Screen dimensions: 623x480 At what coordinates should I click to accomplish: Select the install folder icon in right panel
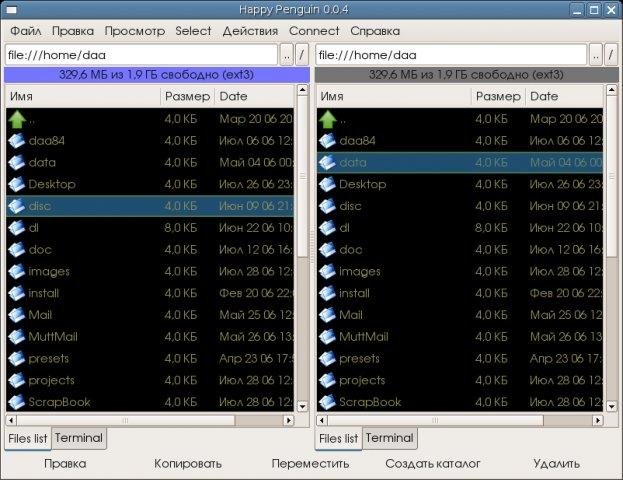327,293
